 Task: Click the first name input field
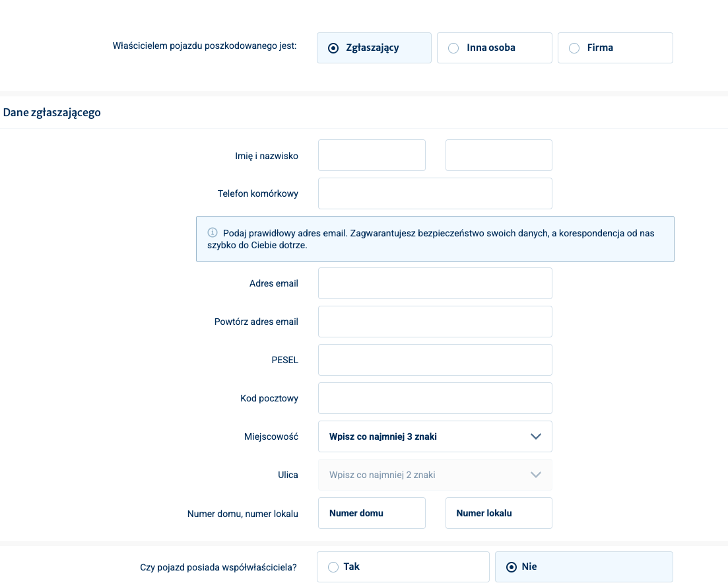[x=372, y=155]
